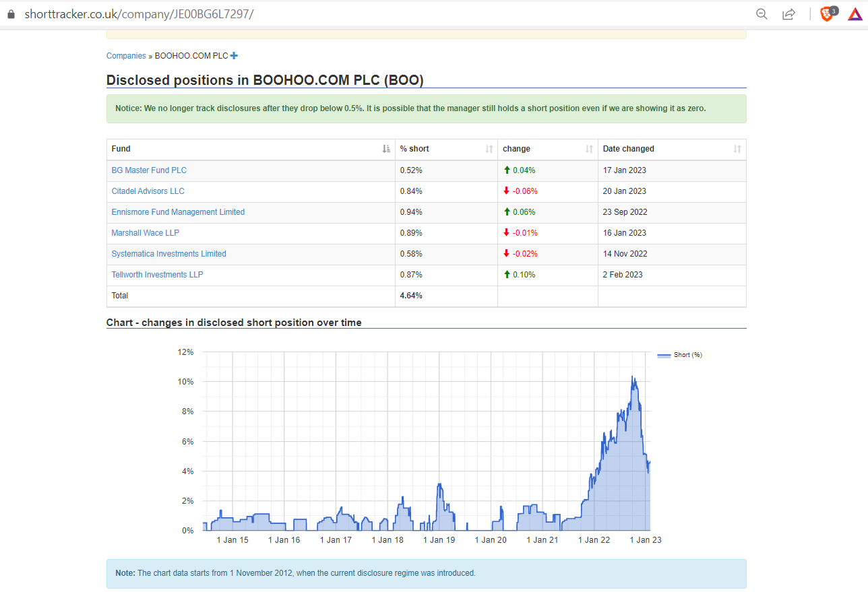Viewport: 868px width, 592px height.
Task: Toggle the Short (%) chart legend swatch
Action: pos(664,355)
